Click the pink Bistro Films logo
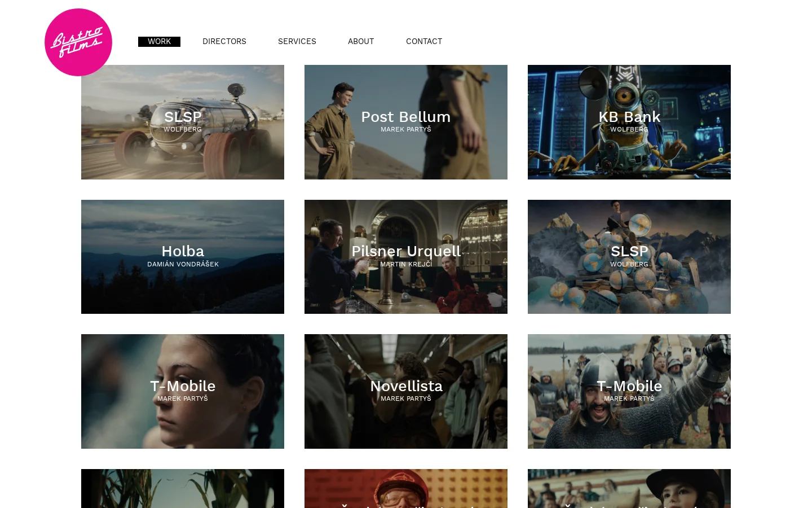The image size is (812, 508). click(78, 42)
